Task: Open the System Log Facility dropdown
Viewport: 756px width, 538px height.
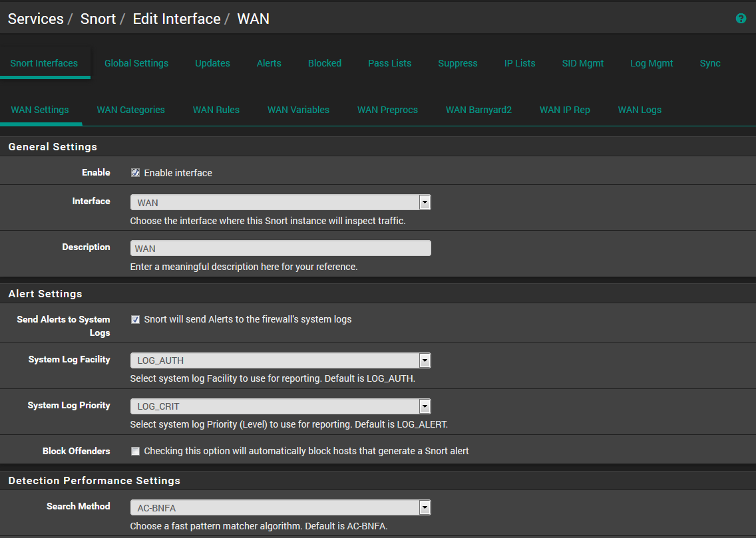Action: pyautogui.click(x=281, y=360)
